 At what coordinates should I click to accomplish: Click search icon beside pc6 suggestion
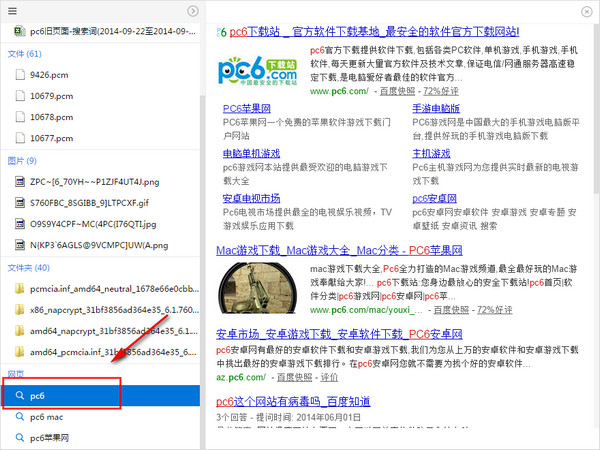point(20,395)
